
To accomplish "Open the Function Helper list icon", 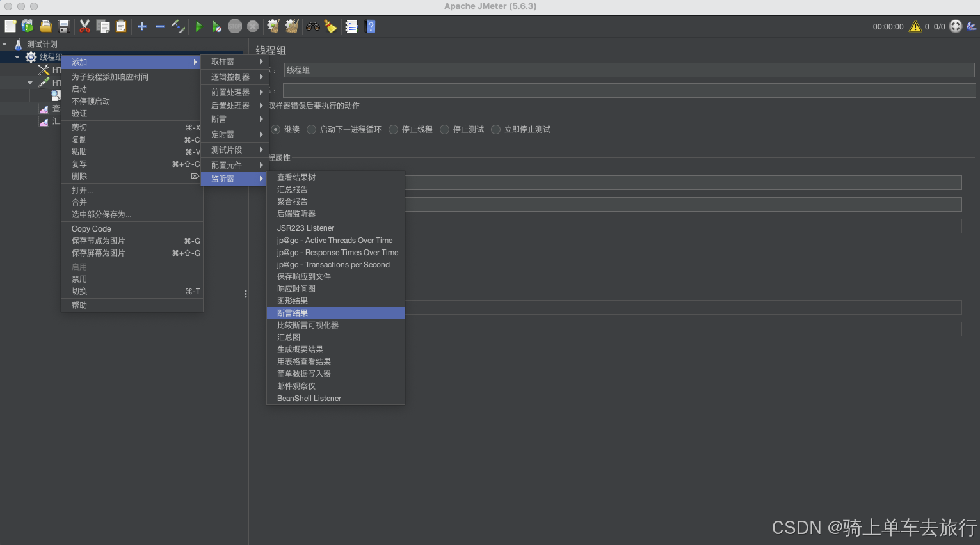I will 351,26.
